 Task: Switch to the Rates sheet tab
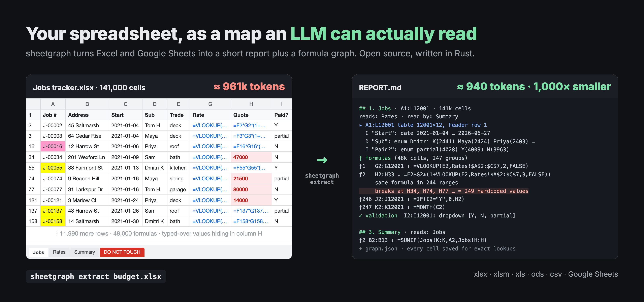59,252
